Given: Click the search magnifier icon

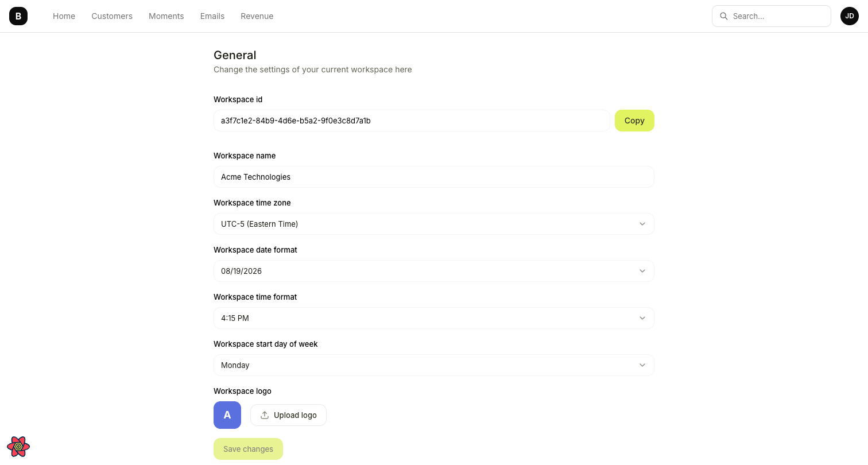Looking at the screenshot, I should 724,16.
